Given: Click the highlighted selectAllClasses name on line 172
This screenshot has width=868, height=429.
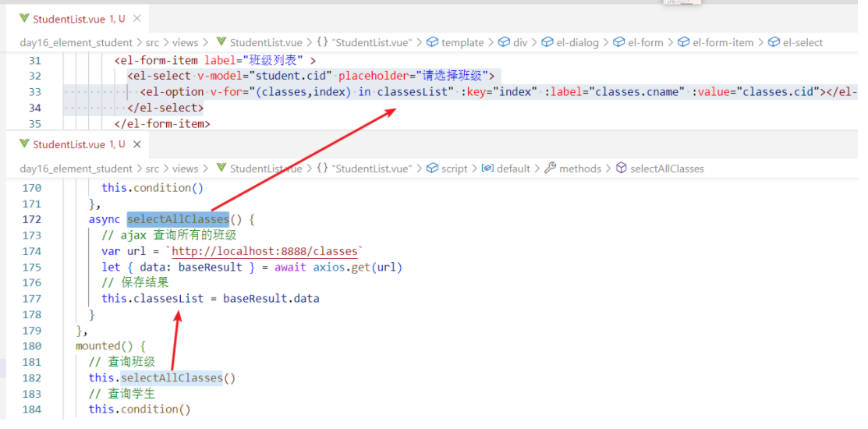Looking at the screenshot, I should click(178, 219).
